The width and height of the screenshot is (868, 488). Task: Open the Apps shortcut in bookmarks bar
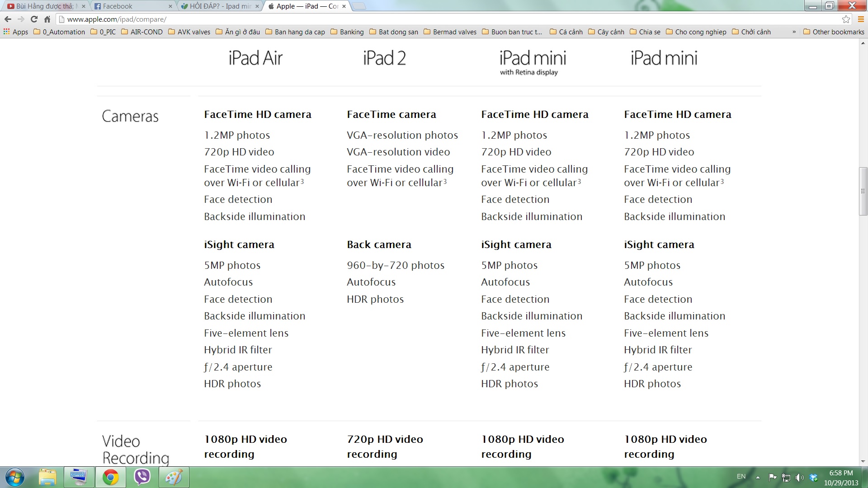click(x=16, y=32)
